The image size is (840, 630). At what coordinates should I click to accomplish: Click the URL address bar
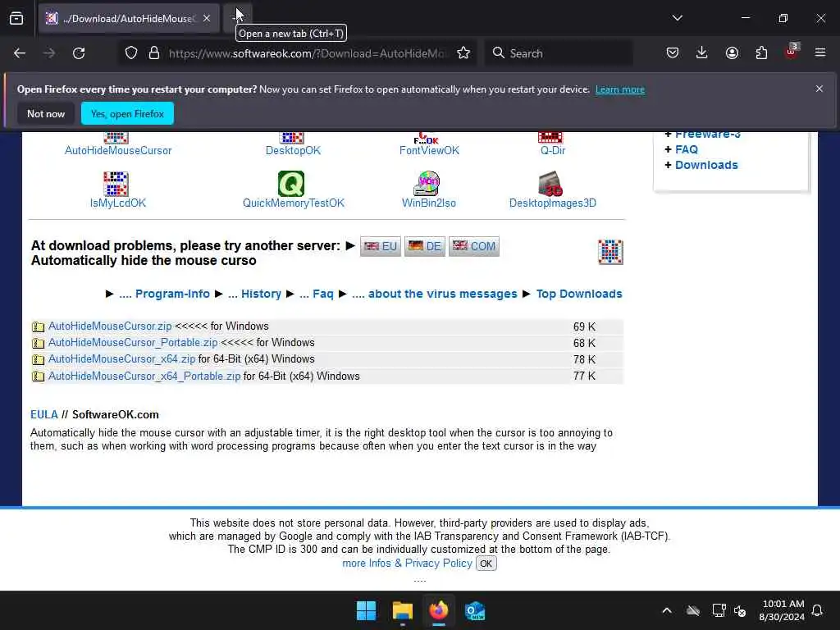tap(308, 53)
